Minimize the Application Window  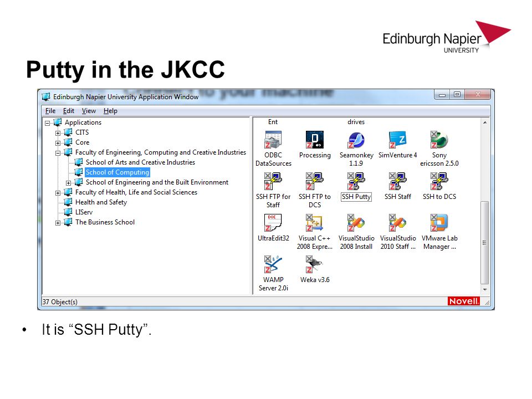click(x=442, y=95)
